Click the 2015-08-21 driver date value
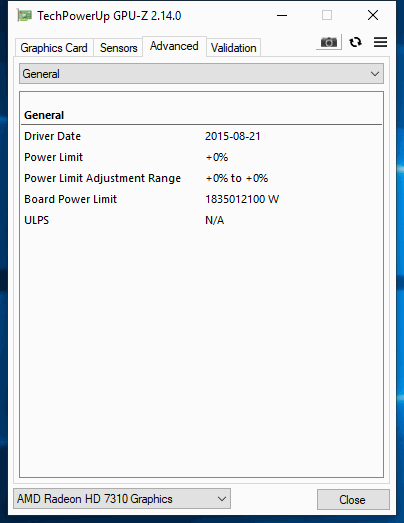Image resolution: width=404 pixels, height=523 pixels. point(233,136)
